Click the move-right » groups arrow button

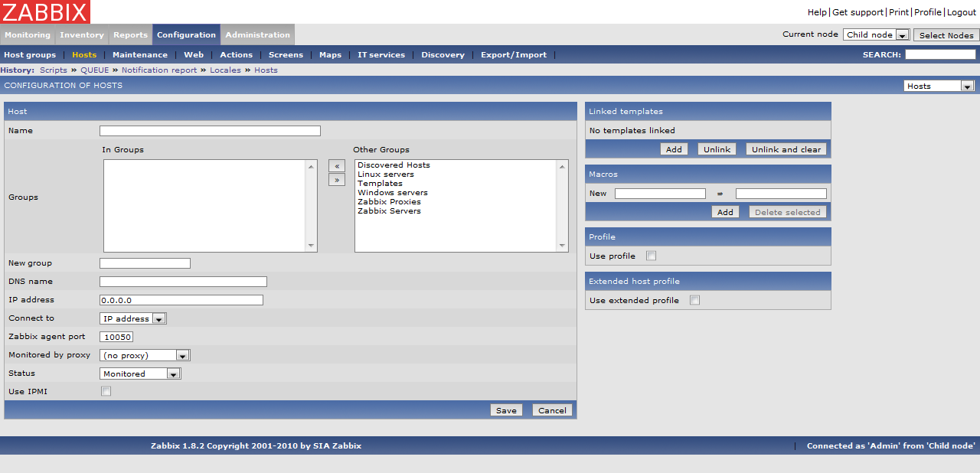336,180
